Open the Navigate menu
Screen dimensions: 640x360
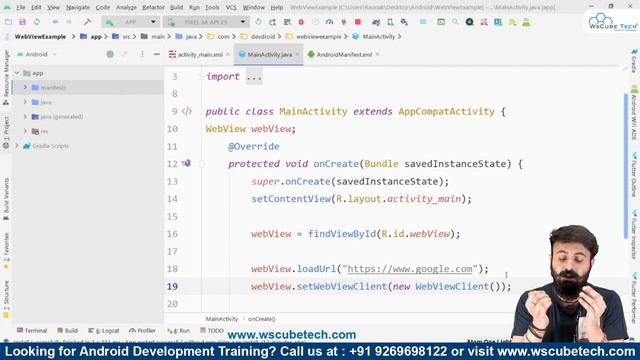78,7
